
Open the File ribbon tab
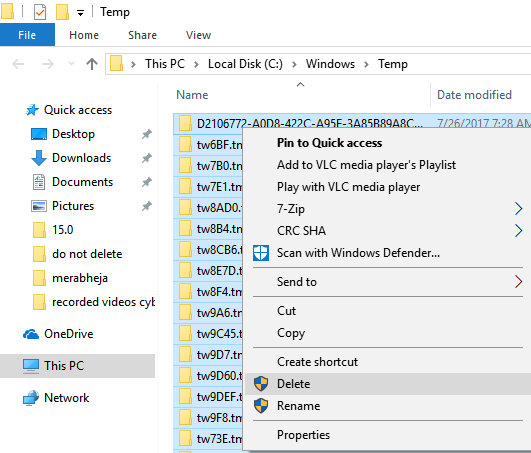pyautogui.click(x=27, y=35)
